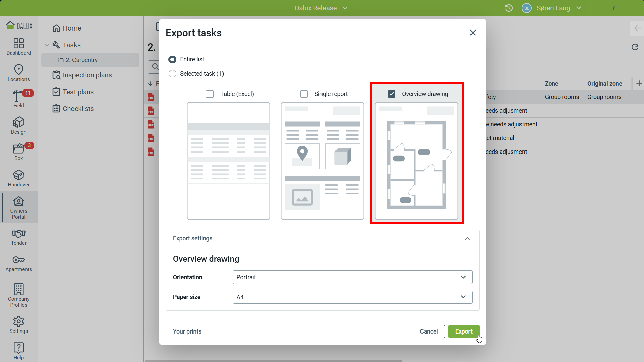Refresh the task list
The height and width of the screenshot is (362, 644).
pyautogui.click(x=635, y=47)
